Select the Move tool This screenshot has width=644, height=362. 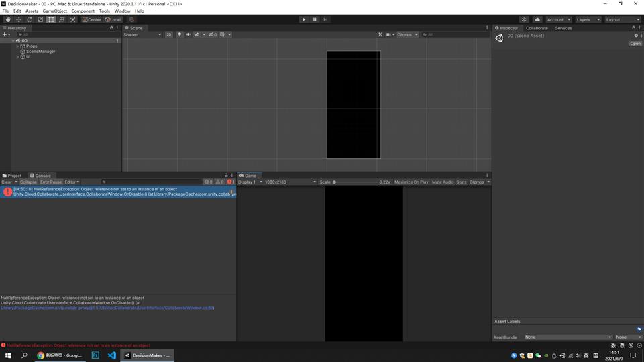pyautogui.click(x=19, y=19)
